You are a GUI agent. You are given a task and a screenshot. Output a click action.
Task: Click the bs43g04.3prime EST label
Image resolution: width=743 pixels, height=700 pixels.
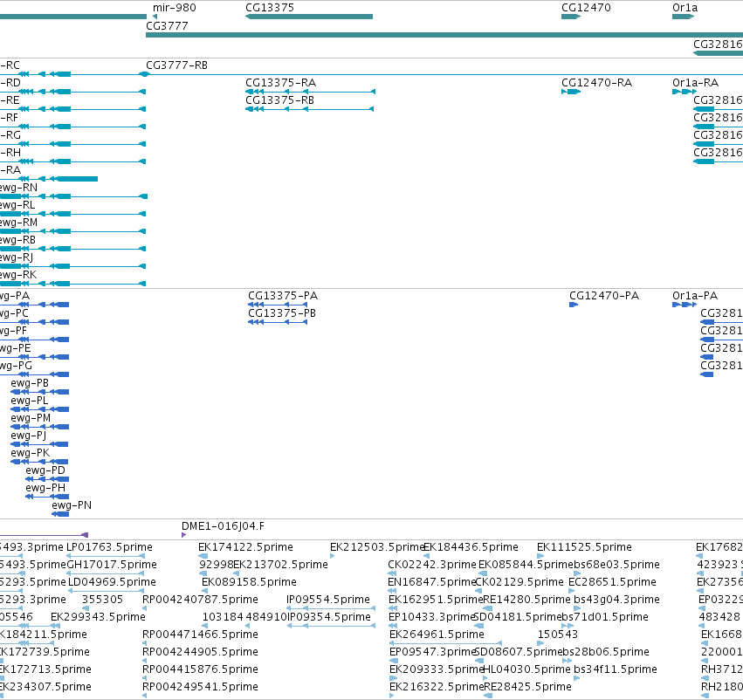pos(616,600)
